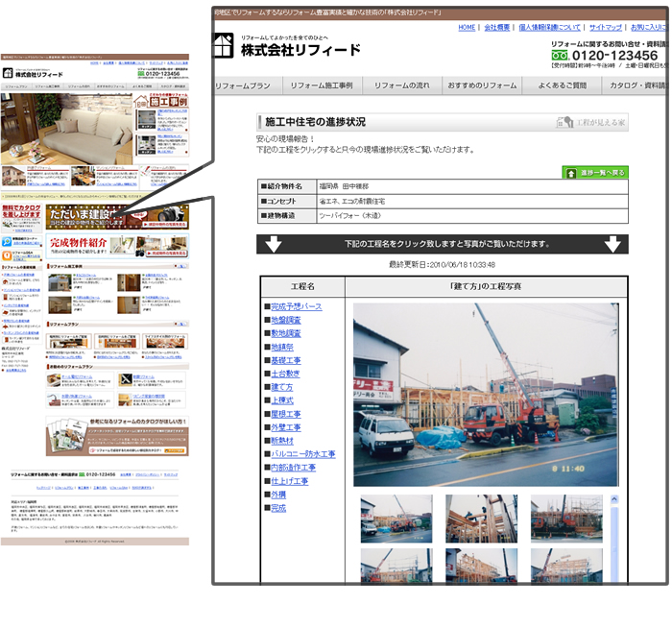Image resolution: width=672 pixels, height=629 pixels.
Task: Click the 無料でカタログを差し上げます sidebar banner
Action: (22, 218)
